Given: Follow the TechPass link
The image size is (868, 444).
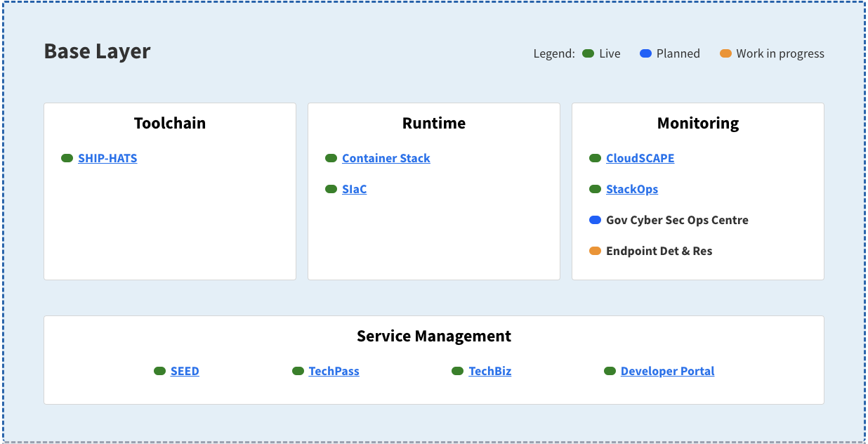Looking at the screenshot, I should (334, 371).
